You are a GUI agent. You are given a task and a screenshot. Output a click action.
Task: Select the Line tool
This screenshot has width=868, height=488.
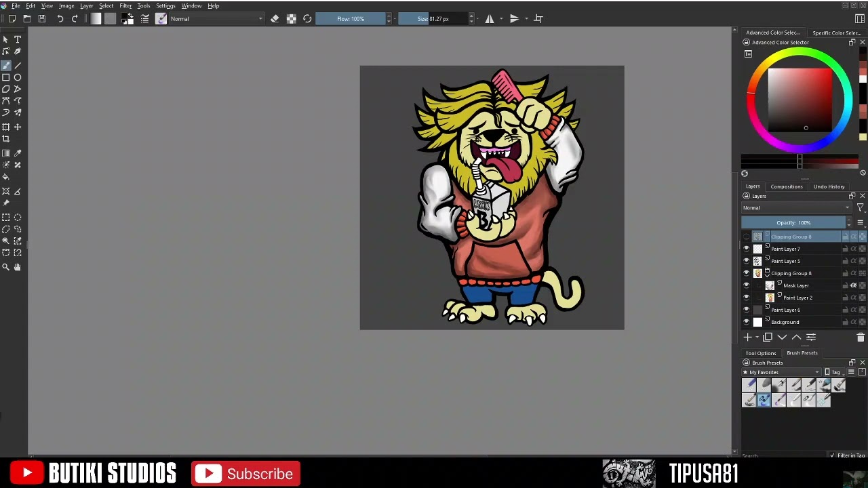[18, 65]
